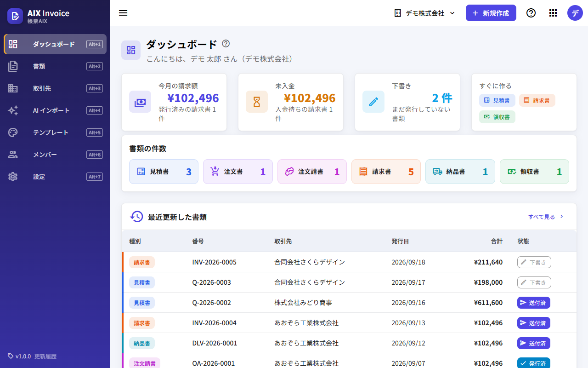Image resolution: width=588 pixels, height=368 pixels.
Task: Click the 書類 document icon in sidebar
Action: tap(13, 66)
